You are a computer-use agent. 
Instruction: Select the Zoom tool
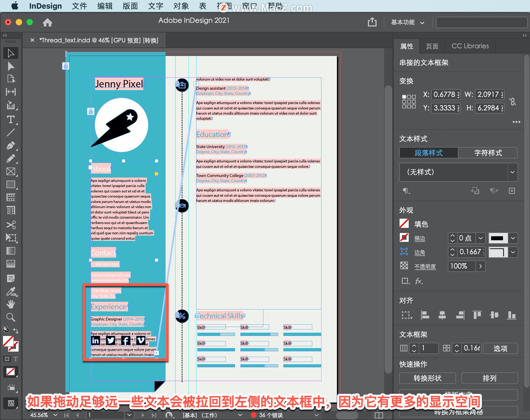pos(11,317)
